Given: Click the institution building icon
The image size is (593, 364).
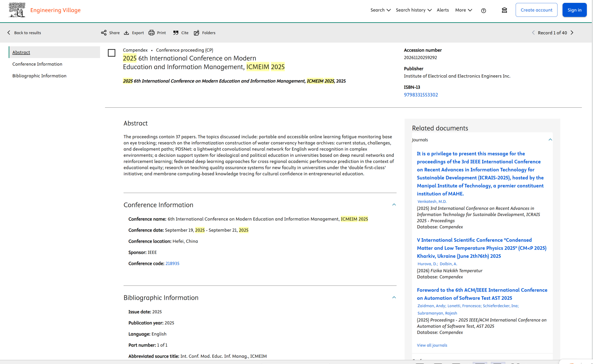Looking at the screenshot, I should [504, 10].
